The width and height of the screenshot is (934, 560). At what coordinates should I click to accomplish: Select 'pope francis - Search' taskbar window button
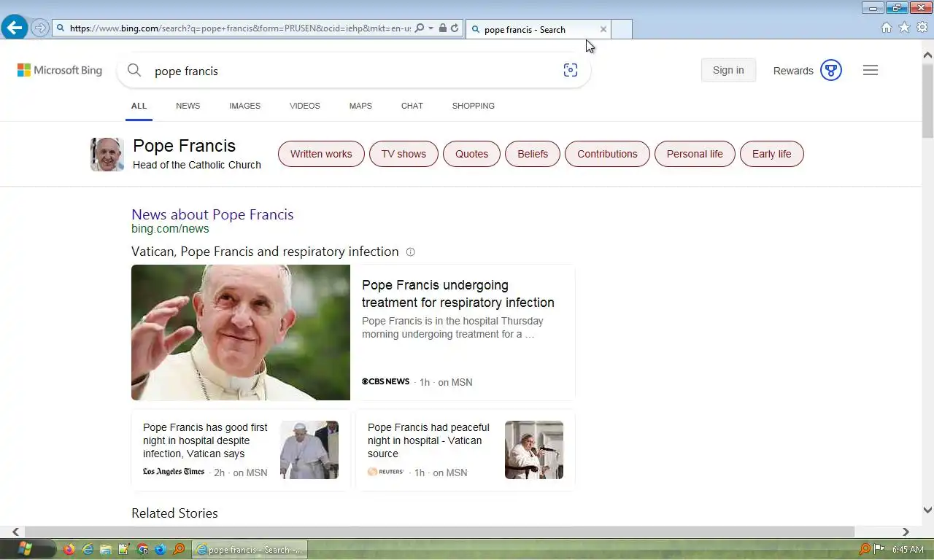(250, 550)
